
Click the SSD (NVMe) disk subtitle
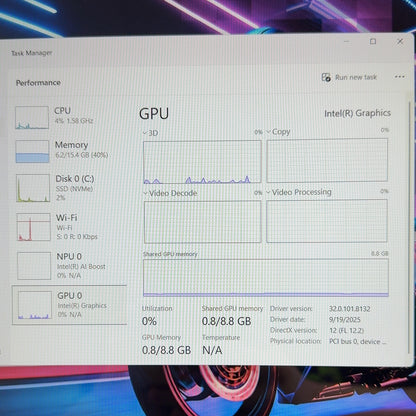[x=74, y=189]
